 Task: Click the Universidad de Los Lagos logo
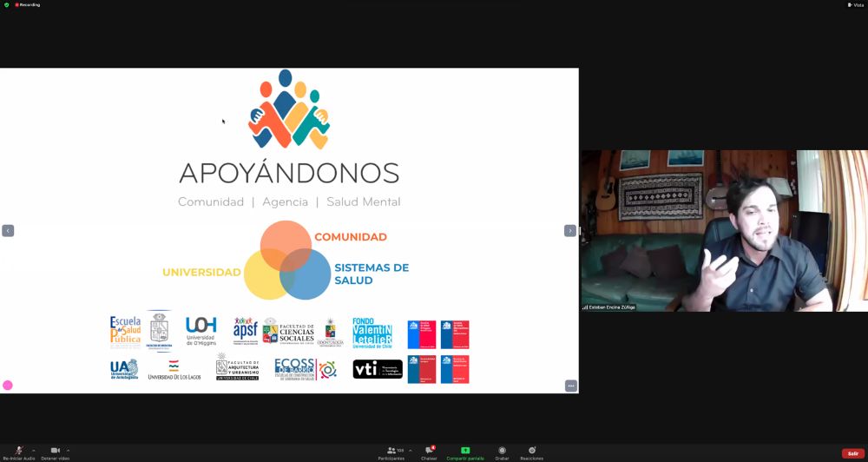click(174, 370)
